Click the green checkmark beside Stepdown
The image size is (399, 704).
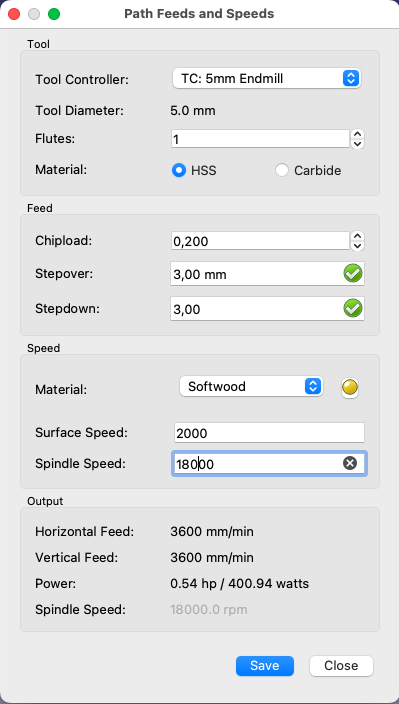tap(353, 308)
